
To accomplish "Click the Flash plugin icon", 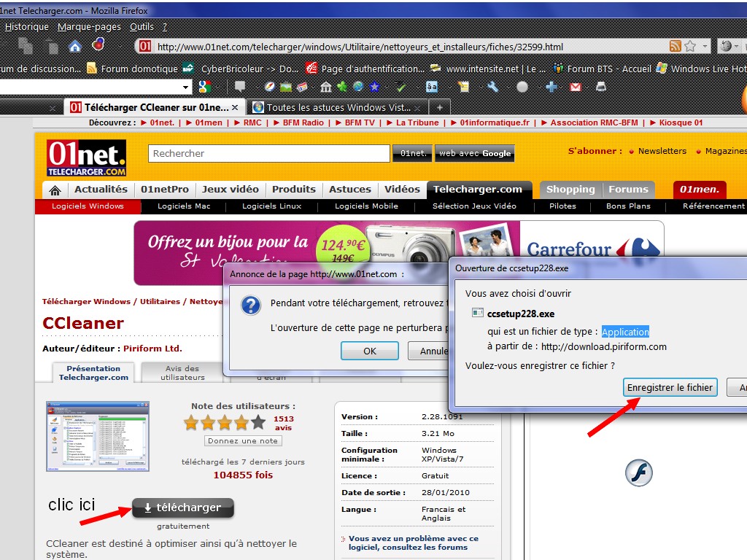I will point(638,473).
